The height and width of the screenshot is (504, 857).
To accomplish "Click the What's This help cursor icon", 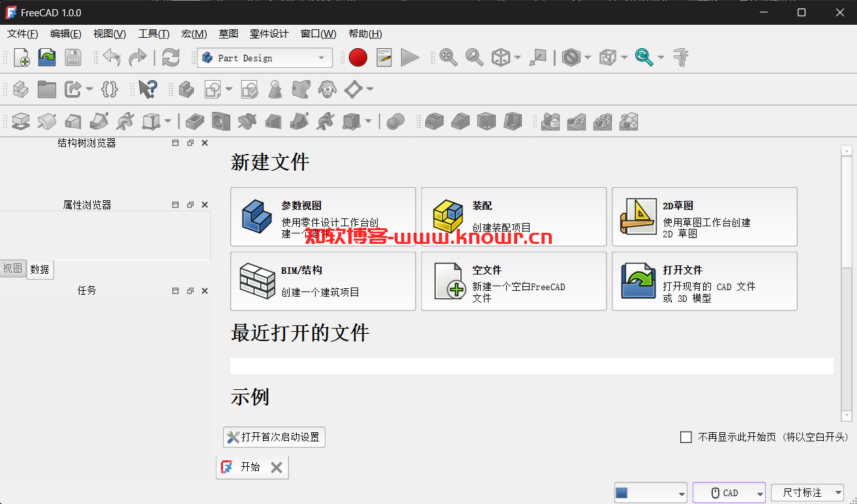I will tap(147, 89).
